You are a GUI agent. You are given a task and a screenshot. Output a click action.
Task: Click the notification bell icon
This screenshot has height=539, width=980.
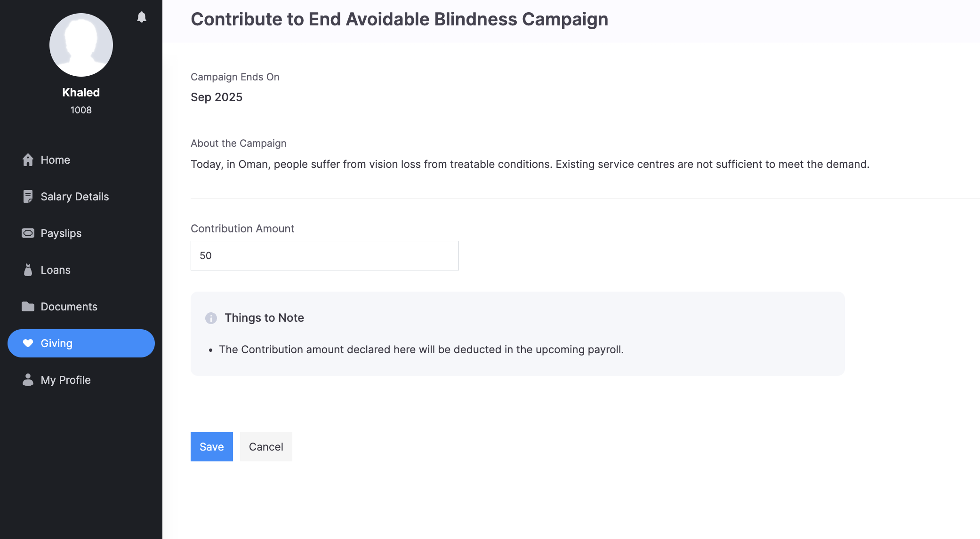(x=142, y=17)
